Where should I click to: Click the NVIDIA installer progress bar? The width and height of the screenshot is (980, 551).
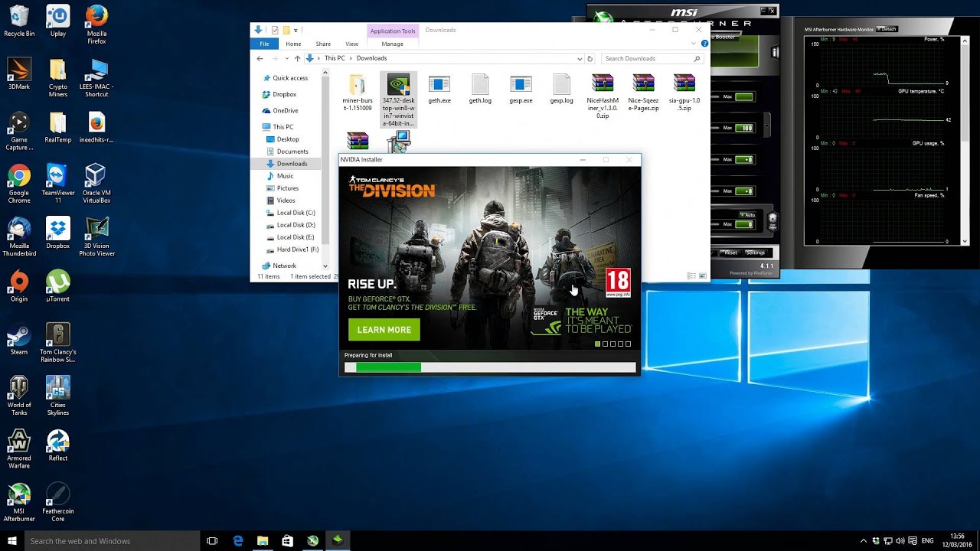490,367
